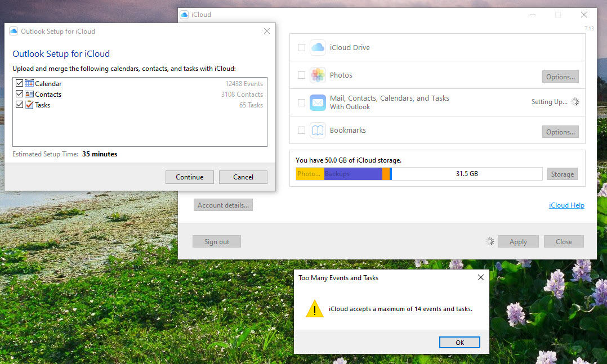Click Close button in iCloud window
Viewport: 607px width, 364px height.
564,241
